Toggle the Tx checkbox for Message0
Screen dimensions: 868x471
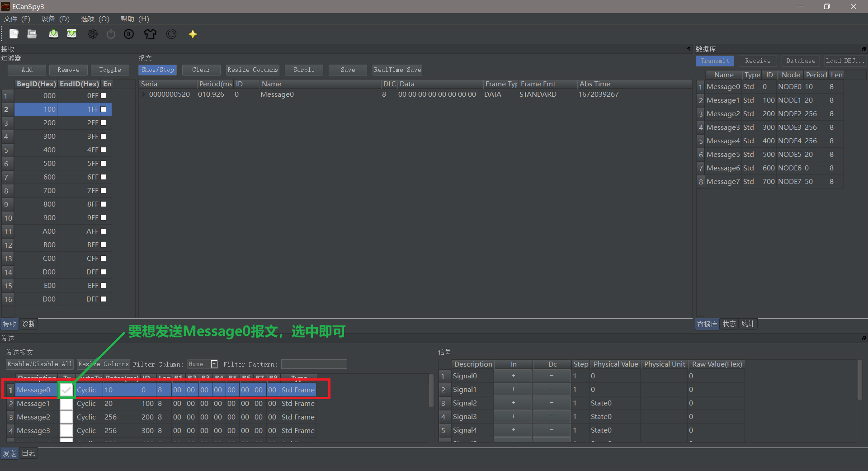66,390
